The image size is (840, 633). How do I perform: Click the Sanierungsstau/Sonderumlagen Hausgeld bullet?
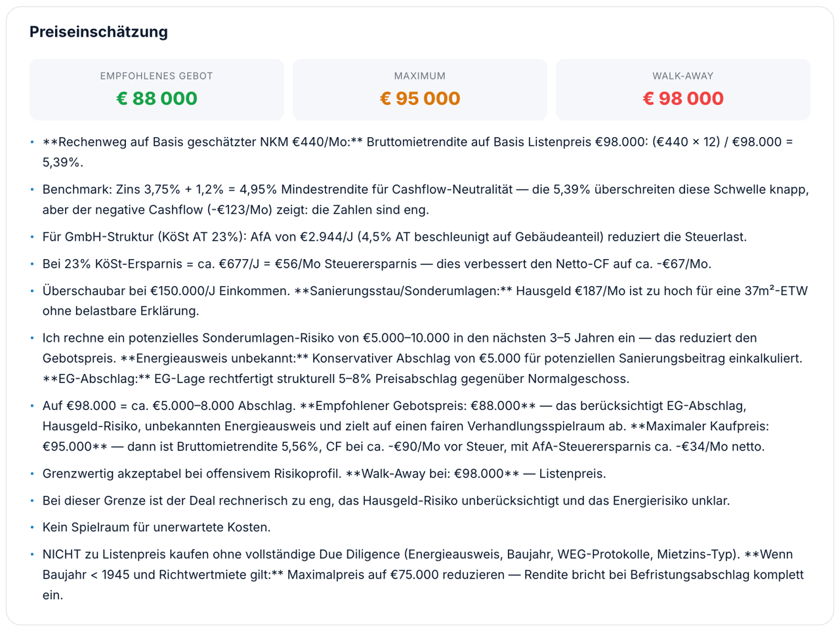(x=420, y=300)
